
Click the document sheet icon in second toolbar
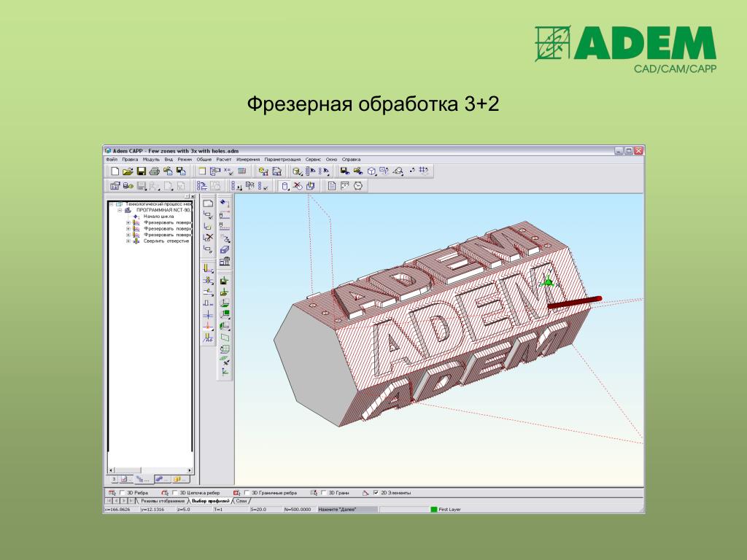pyautogui.click(x=332, y=186)
